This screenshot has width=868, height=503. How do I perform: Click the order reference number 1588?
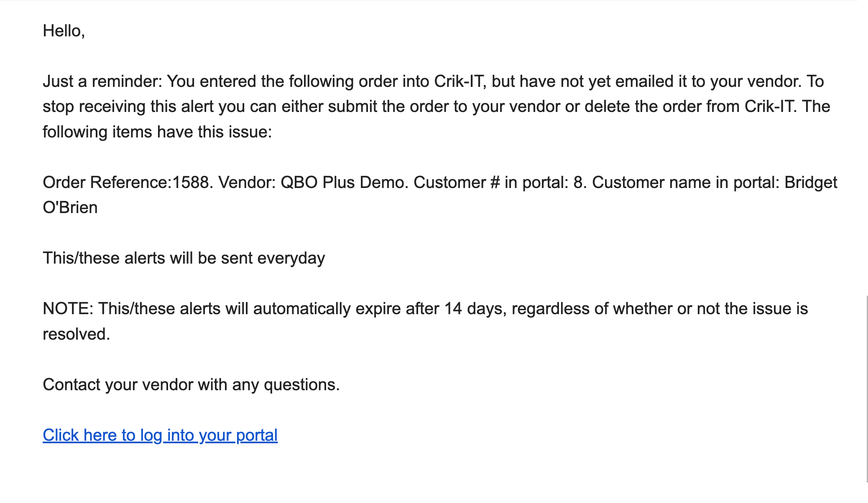pyautogui.click(x=190, y=183)
